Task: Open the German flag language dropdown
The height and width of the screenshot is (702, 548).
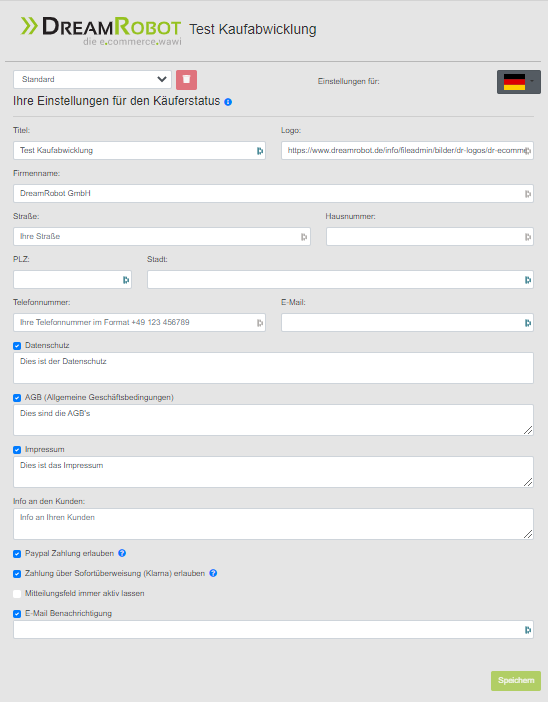Action: (518, 81)
